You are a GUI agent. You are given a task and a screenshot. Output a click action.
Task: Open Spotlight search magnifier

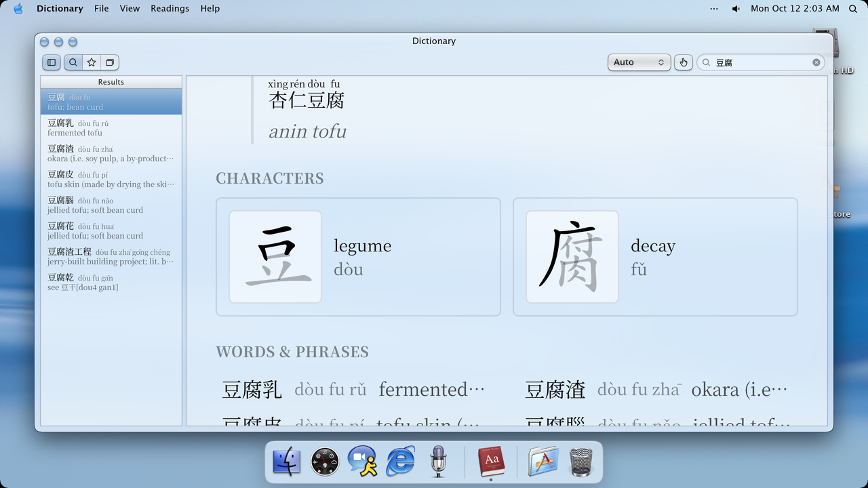[x=853, y=9]
